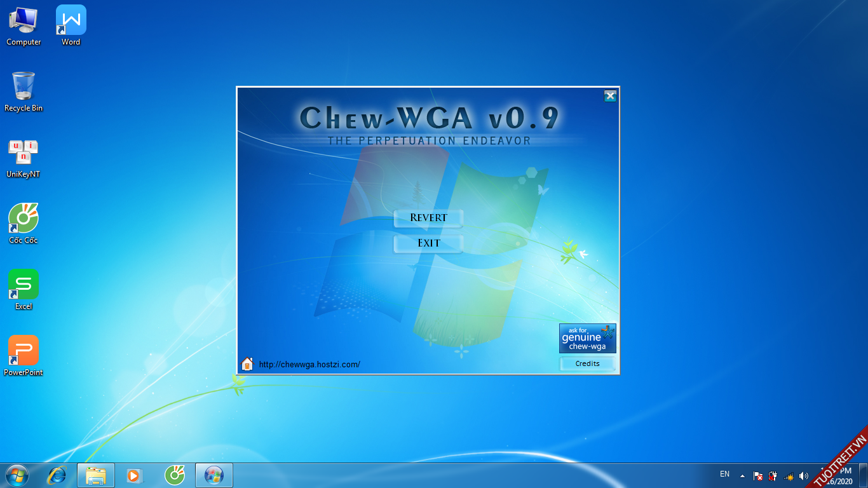Open the volume speaker tray icon
Image resolution: width=868 pixels, height=488 pixels.
click(x=803, y=476)
